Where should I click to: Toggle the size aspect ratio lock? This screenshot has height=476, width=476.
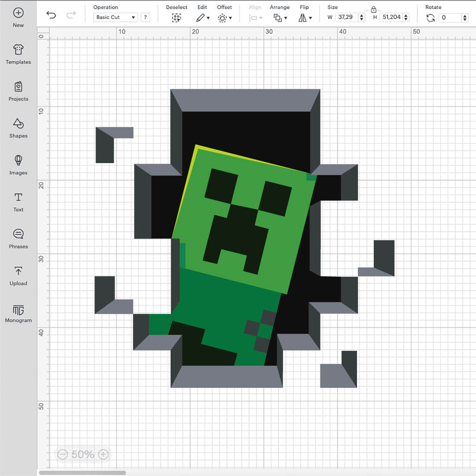tap(373, 9)
